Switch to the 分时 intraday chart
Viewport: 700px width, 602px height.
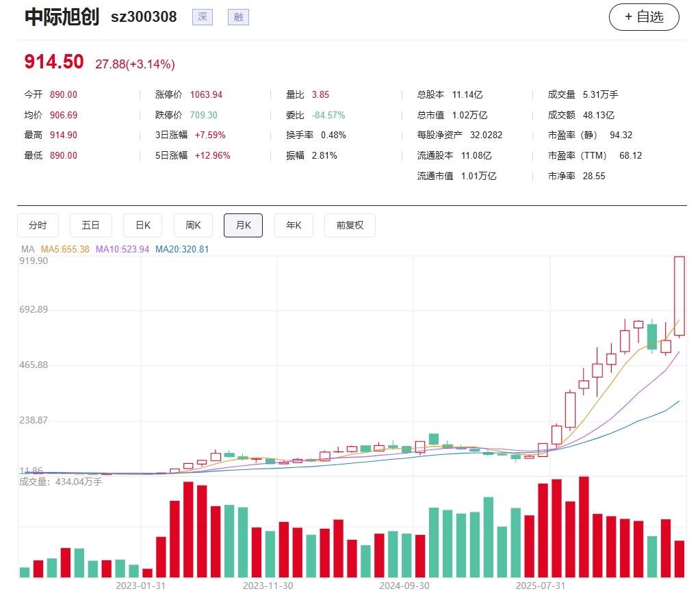(x=38, y=225)
